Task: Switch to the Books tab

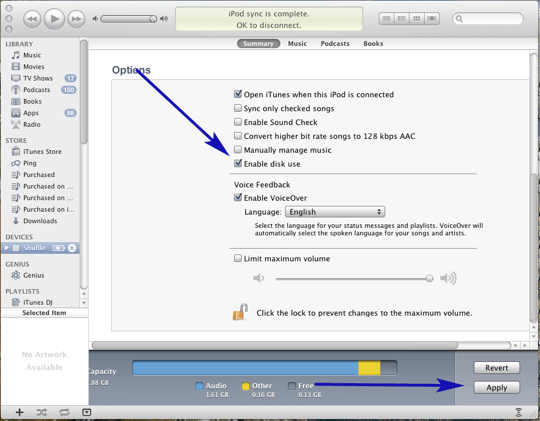Action: point(373,44)
